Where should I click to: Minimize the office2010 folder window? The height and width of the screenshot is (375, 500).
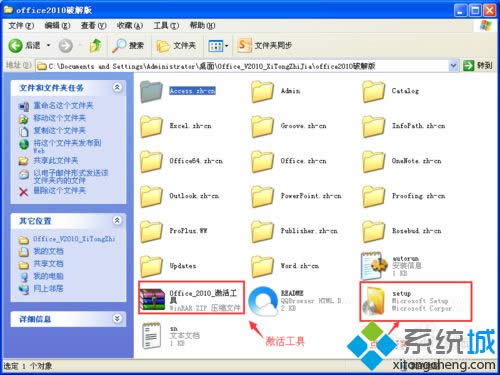[x=461, y=10]
